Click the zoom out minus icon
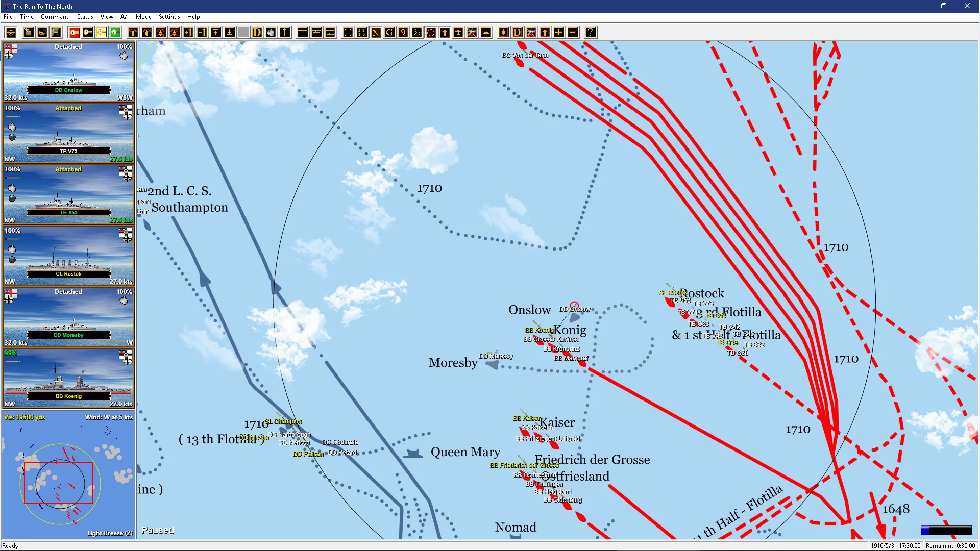 pos(573,33)
